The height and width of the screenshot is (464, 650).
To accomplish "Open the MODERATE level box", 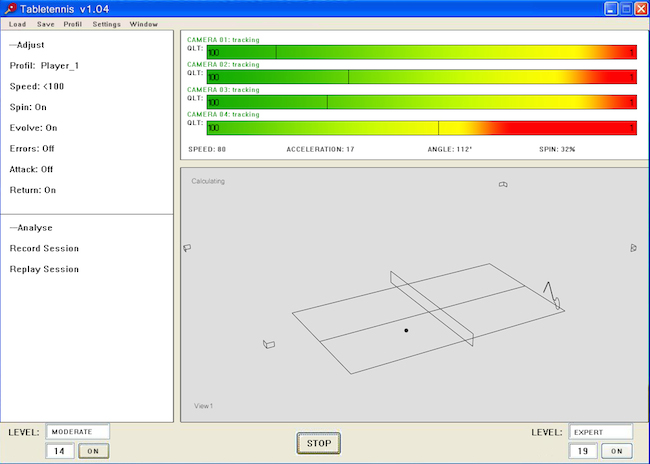I will [x=78, y=432].
